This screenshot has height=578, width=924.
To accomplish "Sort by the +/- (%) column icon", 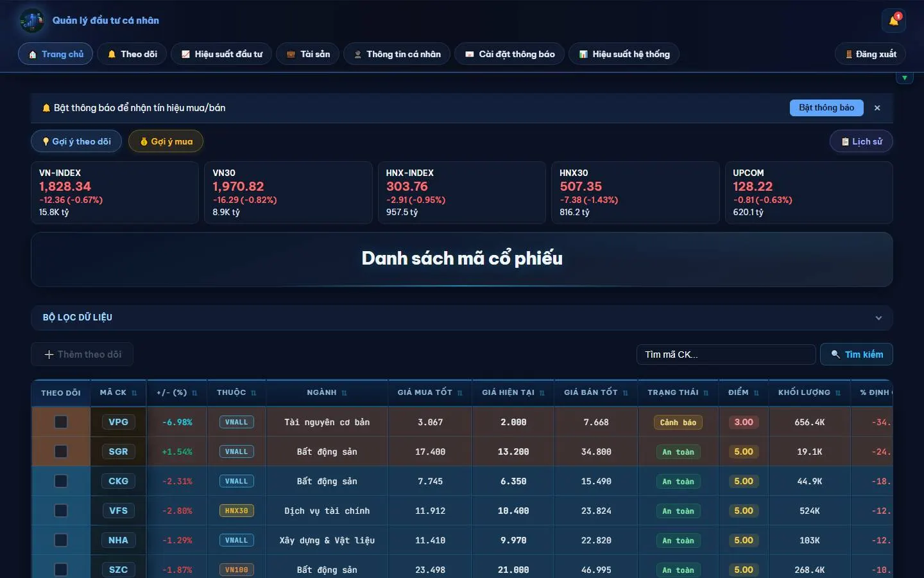I will point(194,393).
